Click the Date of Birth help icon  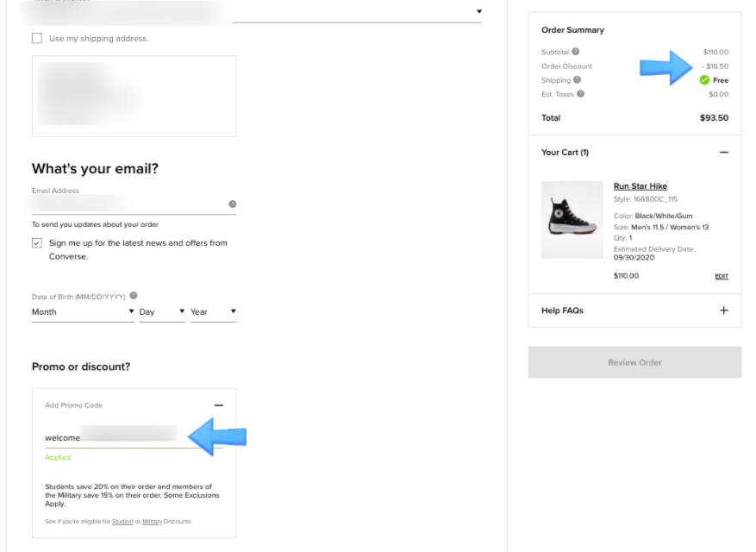tap(134, 295)
